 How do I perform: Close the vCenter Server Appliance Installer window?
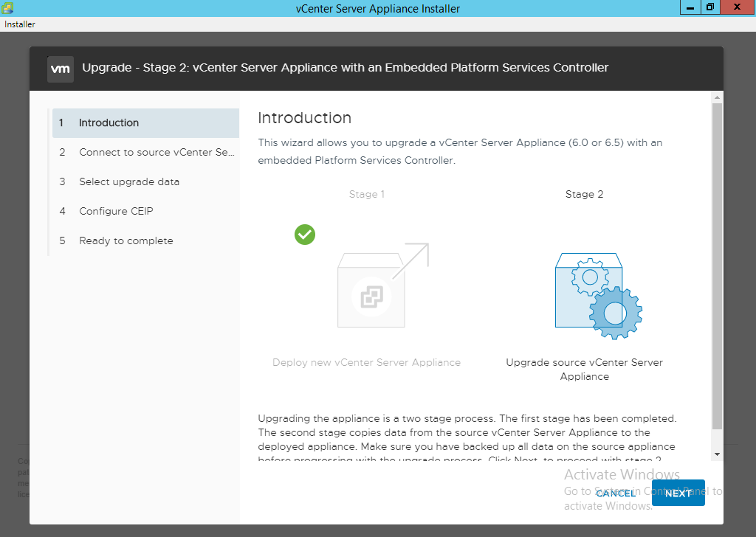click(737, 7)
